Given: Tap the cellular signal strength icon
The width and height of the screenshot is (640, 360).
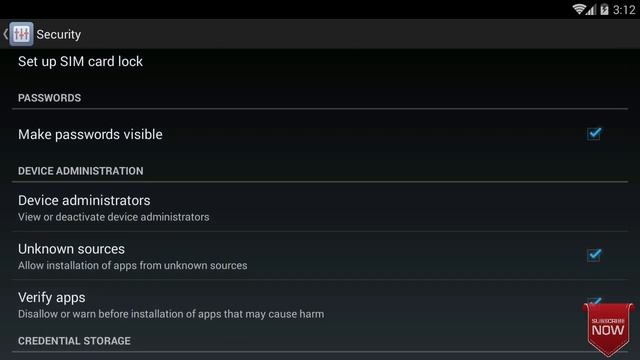Looking at the screenshot, I should (x=591, y=9).
